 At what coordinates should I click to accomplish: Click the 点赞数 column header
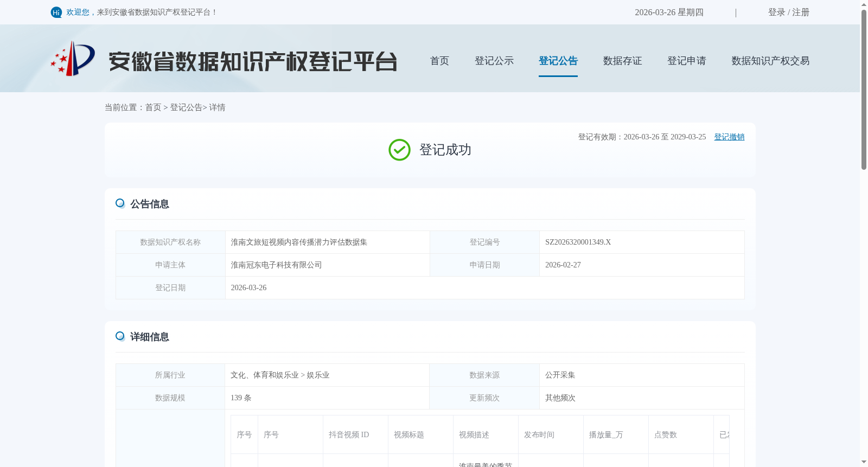681,435
